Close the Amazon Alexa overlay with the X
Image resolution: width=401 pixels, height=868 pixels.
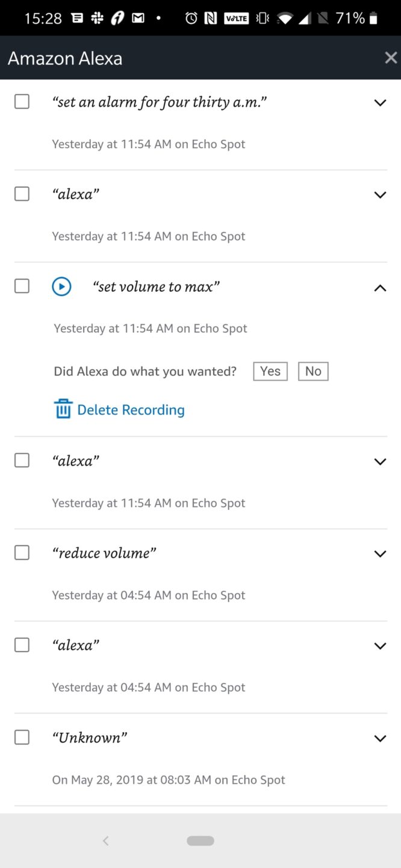390,57
